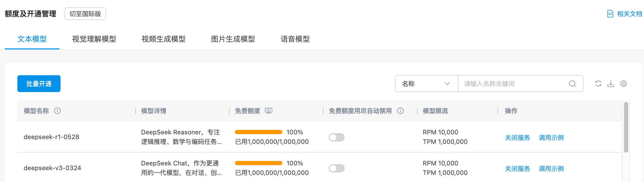
Task: Toggle auto-disable switch for deepseek-r1-0528
Action: click(336, 137)
